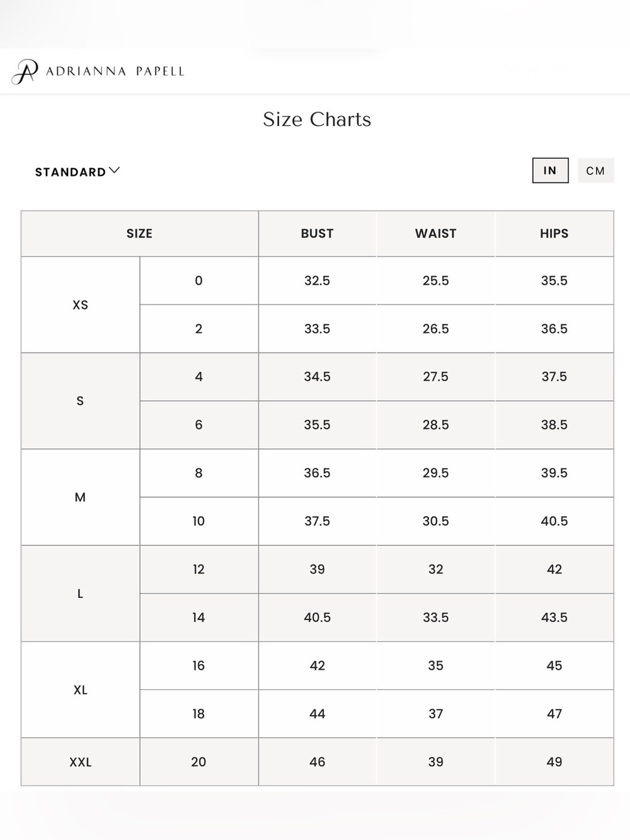Select bust value 40.5 cell

click(317, 618)
